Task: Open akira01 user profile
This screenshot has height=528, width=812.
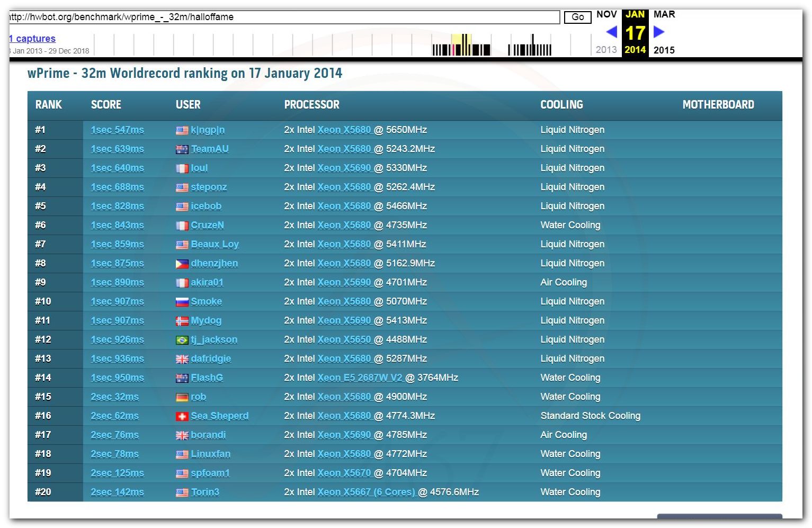Action: pyautogui.click(x=207, y=282)
